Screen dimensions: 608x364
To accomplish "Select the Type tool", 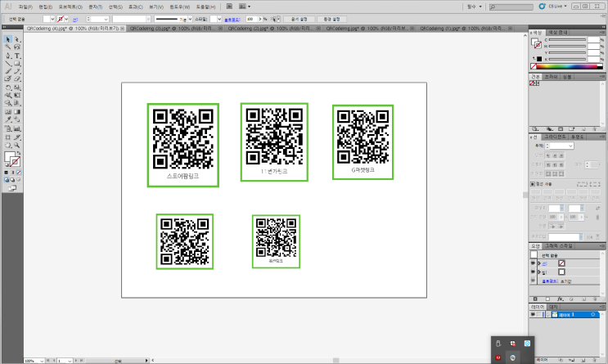I will click(x=17, y=56).
